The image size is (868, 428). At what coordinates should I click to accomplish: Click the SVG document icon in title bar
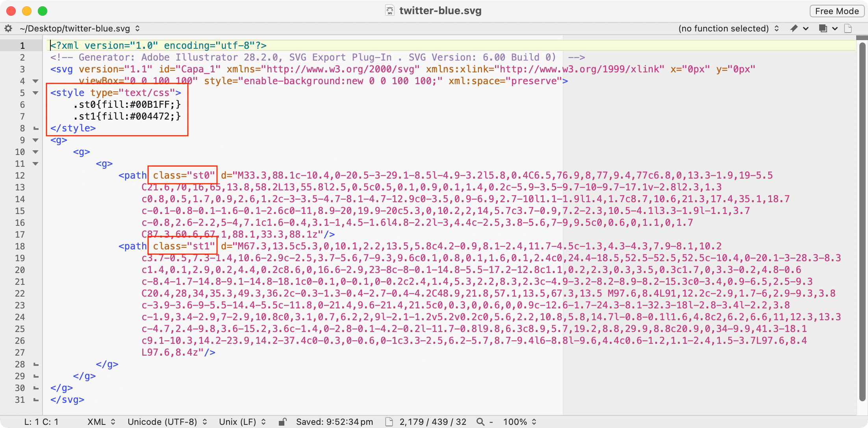pos(389,11)
